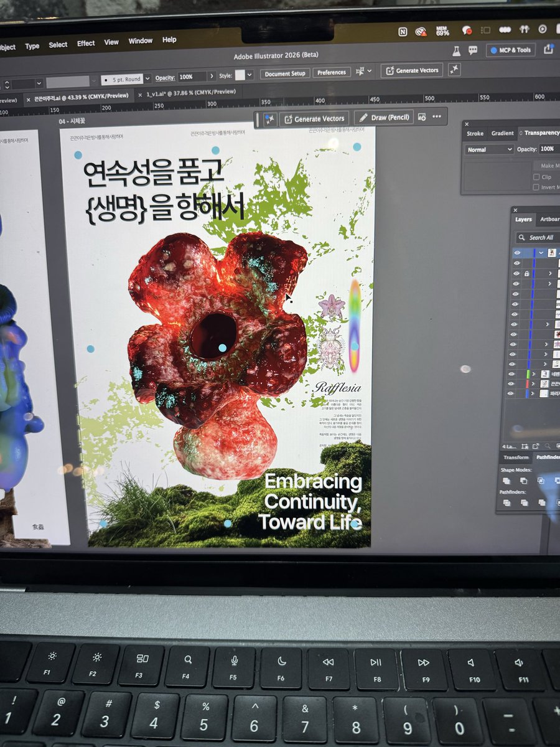This screenshot has width=560, height=747.
Task: Open the Style swatch dropdown arrow
Action: pyautogui.click(x=250, y=75)
